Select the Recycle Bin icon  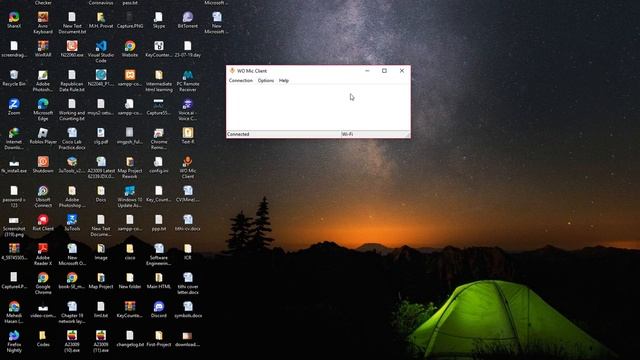pos(14,78)
